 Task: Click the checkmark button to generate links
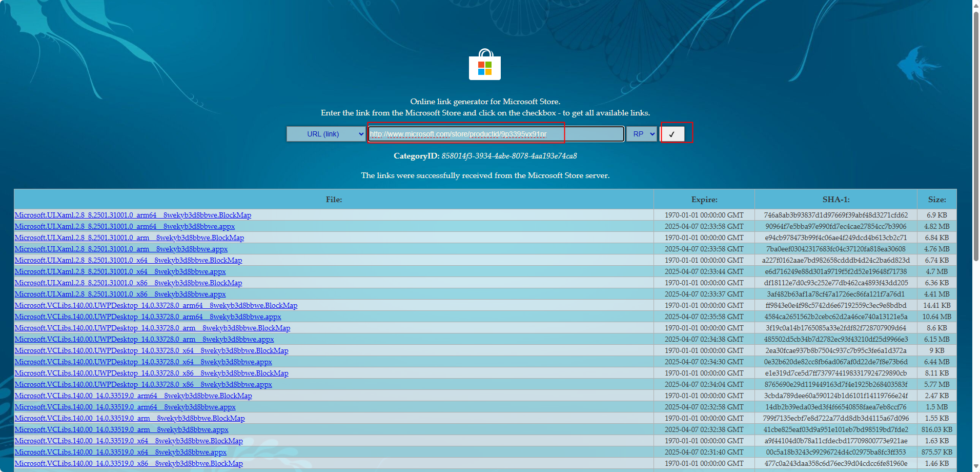tap(672, 134)
